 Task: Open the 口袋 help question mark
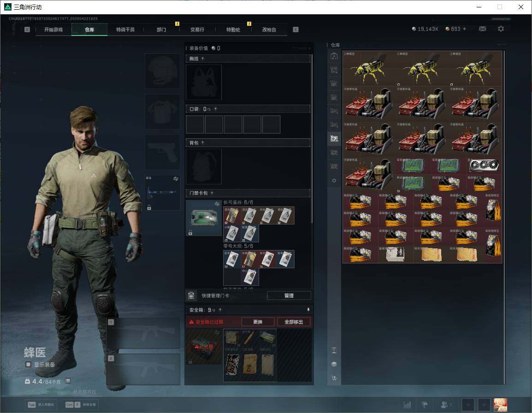pyautogui.click(x=215, y=109)
